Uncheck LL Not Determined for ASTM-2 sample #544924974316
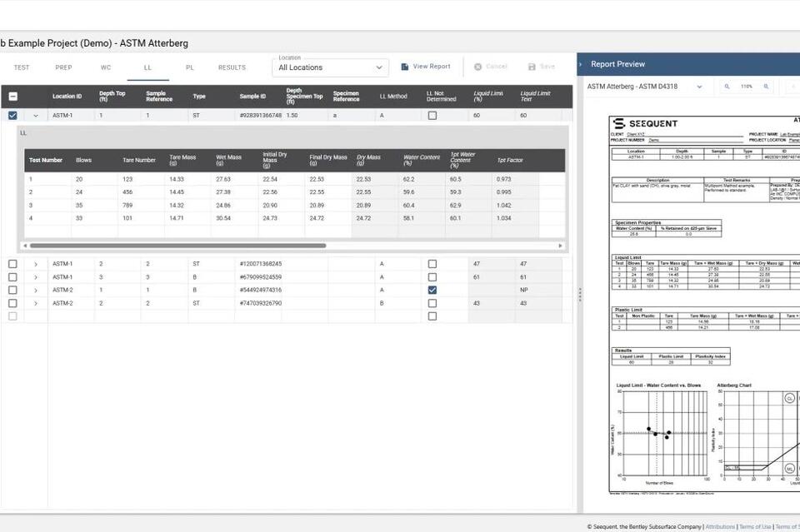The image size is (800, 532). 432,290
